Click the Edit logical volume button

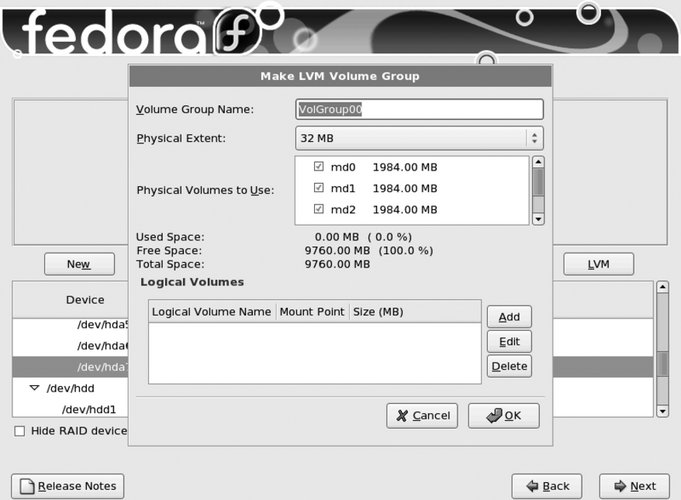(x=509, y=341)
